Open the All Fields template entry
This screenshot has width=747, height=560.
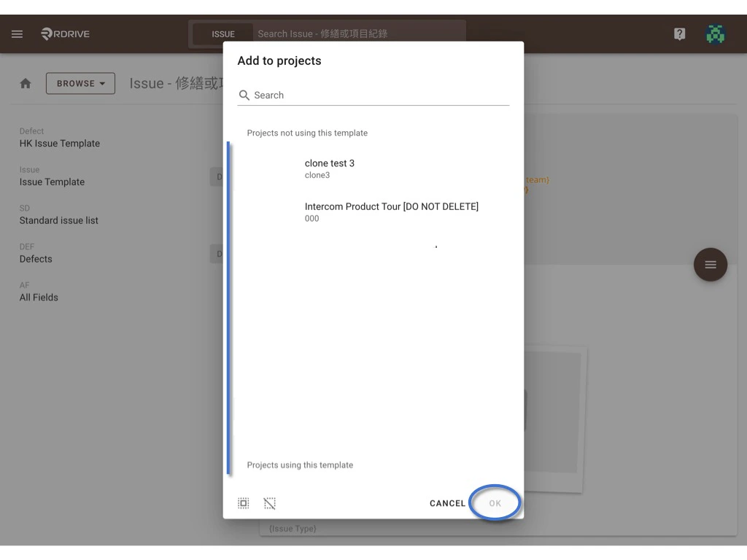click(x=38, y=297)
